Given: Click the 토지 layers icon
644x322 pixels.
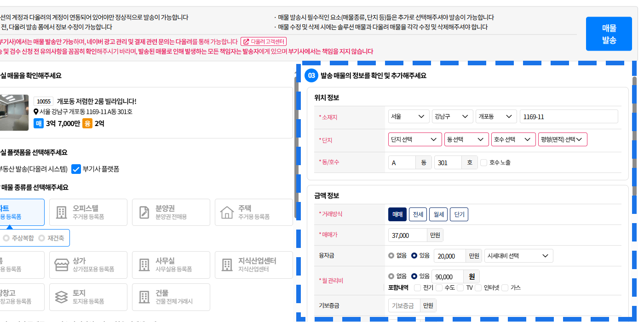Looking at the screenshot, I should pos(61,297).
